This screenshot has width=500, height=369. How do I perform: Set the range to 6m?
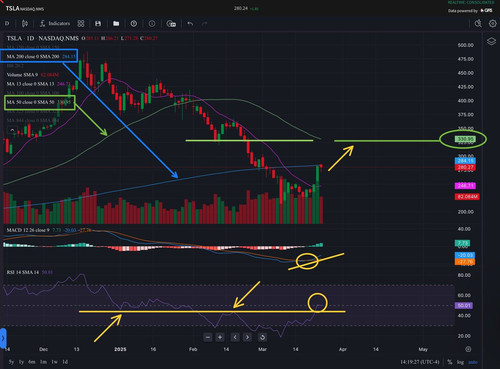pyautogui.click(x=32, y=362)
